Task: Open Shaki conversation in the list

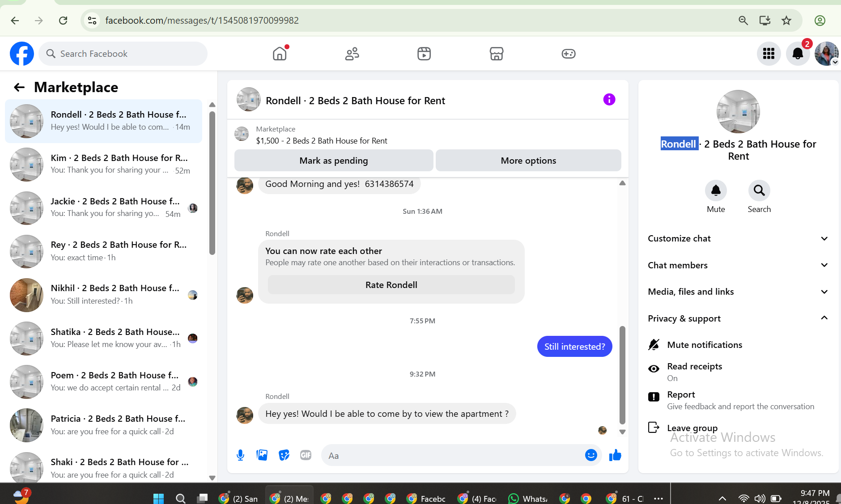Action: (104, 468)
